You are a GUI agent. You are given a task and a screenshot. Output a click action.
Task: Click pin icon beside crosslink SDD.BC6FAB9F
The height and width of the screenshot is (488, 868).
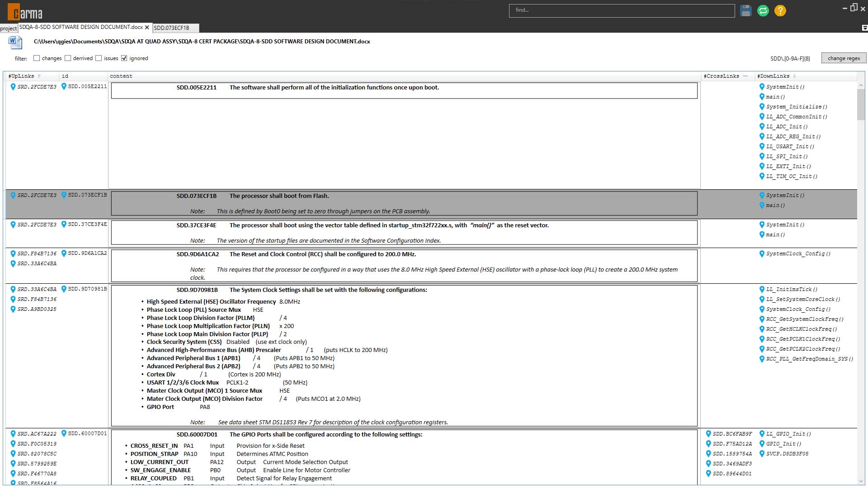(x=708, y=434)
